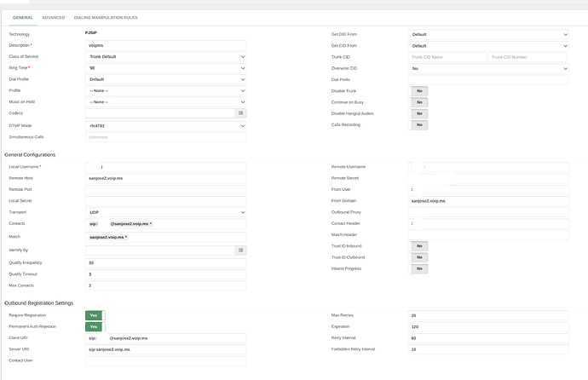This screenshot has height=380, width=588.
Task: Open the Identify By list icon
Action: tap(241, 250)
